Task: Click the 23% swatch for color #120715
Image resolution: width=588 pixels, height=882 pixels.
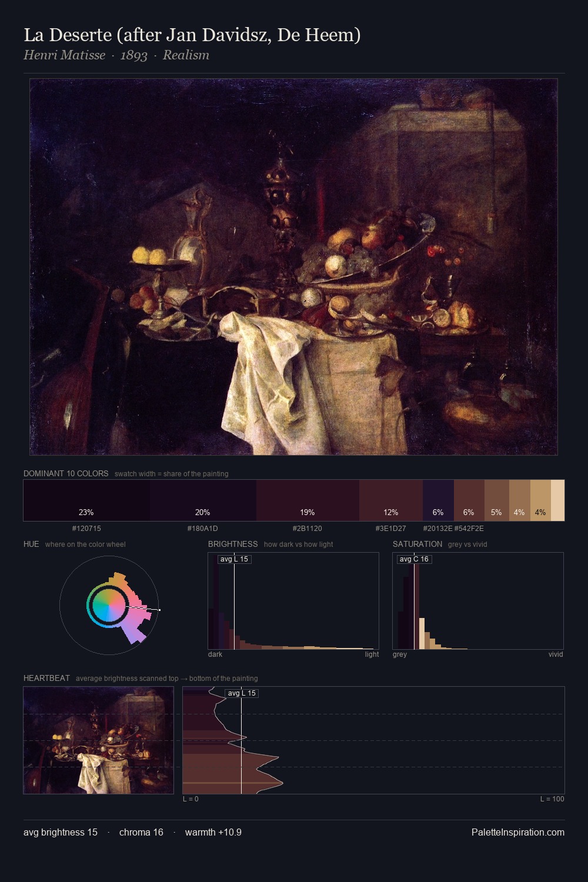Action: (86, 500)
